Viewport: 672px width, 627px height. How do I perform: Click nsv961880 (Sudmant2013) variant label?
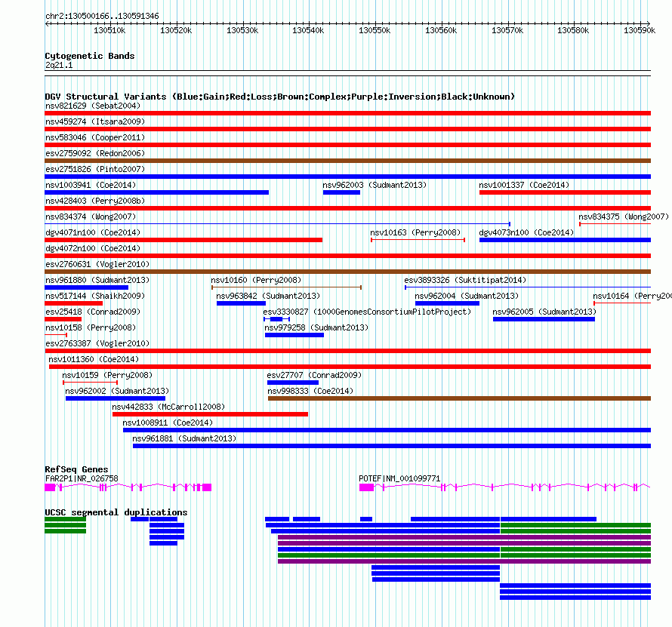click(x=97, y=280)
